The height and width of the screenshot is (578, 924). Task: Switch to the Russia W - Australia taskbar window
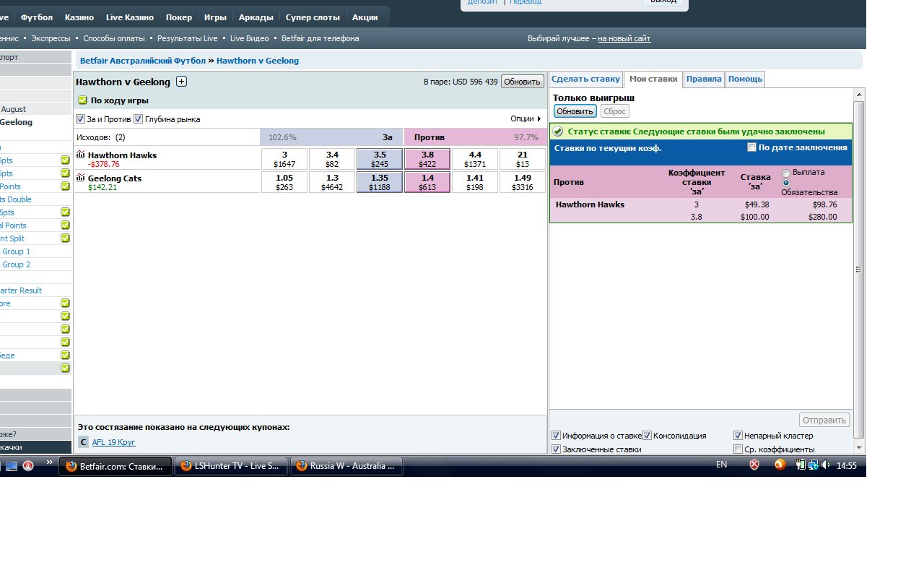(346, 466)
